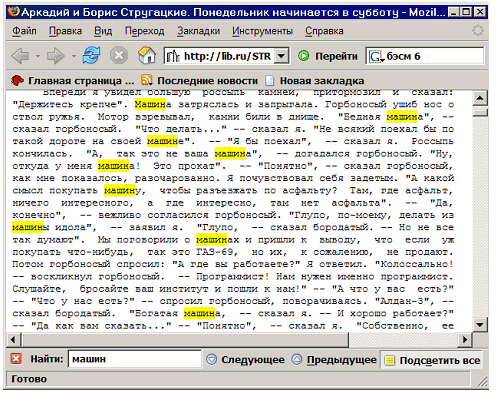Go to the Home page icon
The image size is (496, 396).
pos(147,55)
